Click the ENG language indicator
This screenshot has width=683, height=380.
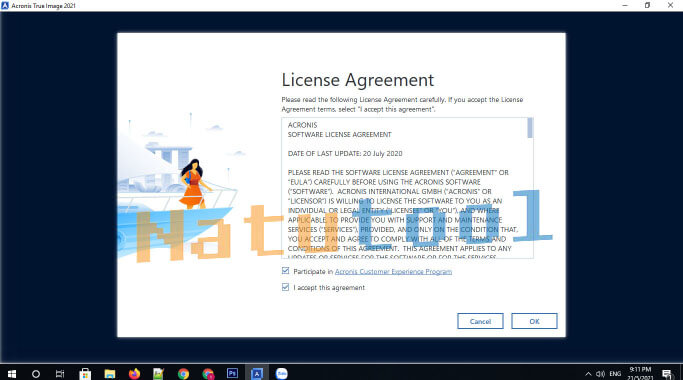tap(615, 373)
